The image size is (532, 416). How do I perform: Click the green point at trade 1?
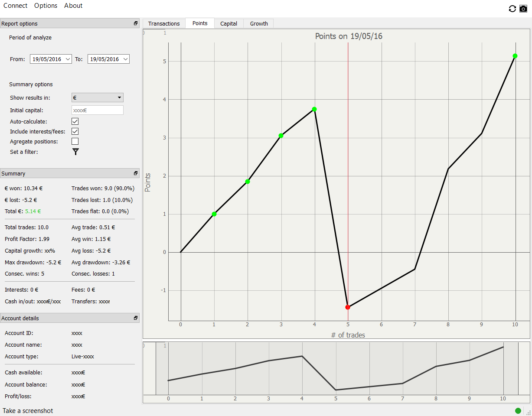pyautogui.click(x=214, y=214)
